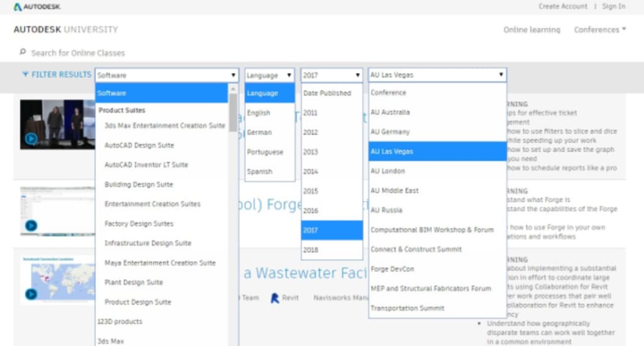Open the Wastewater Facility class title
Viewport: 644px width, 346px height.
pyautogui.click(x=305, y=273)
